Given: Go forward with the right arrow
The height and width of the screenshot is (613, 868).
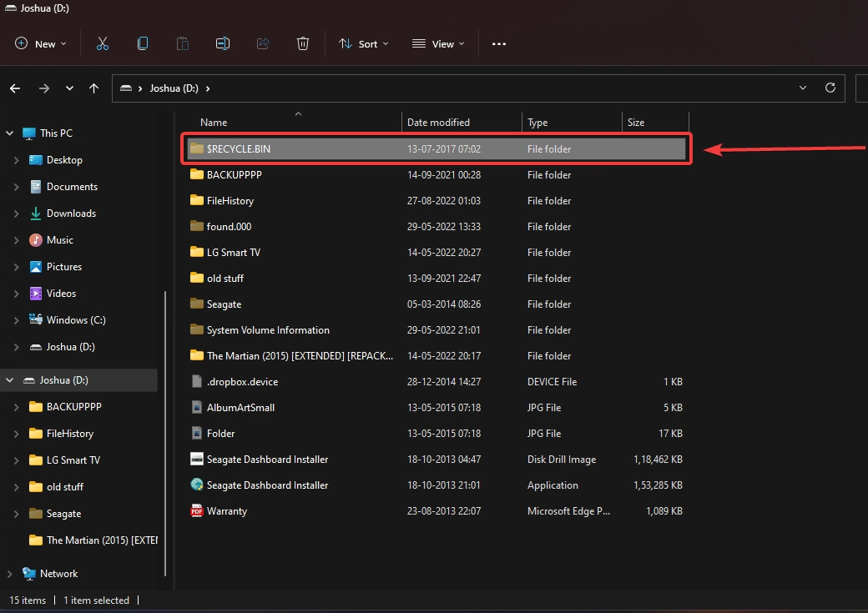Looking at the screenshot, I should tap(44, 88).
